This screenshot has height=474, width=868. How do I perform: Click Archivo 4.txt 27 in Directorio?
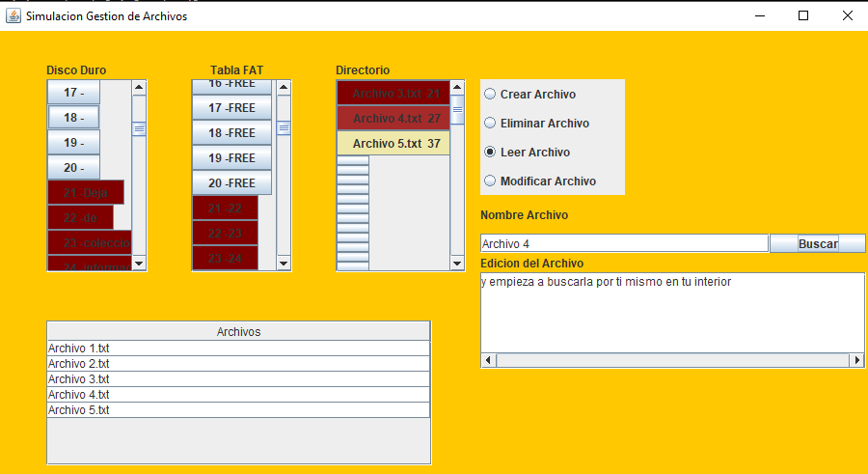393,118
